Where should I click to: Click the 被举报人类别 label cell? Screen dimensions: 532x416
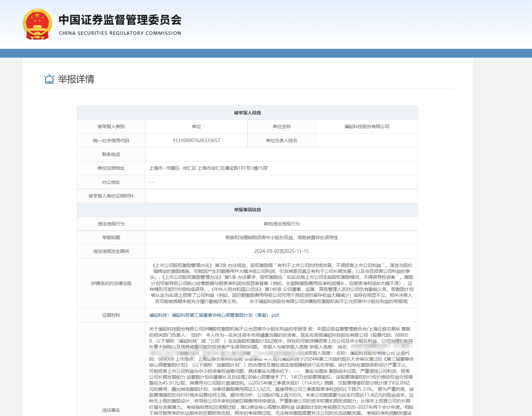tap(111, 126)
